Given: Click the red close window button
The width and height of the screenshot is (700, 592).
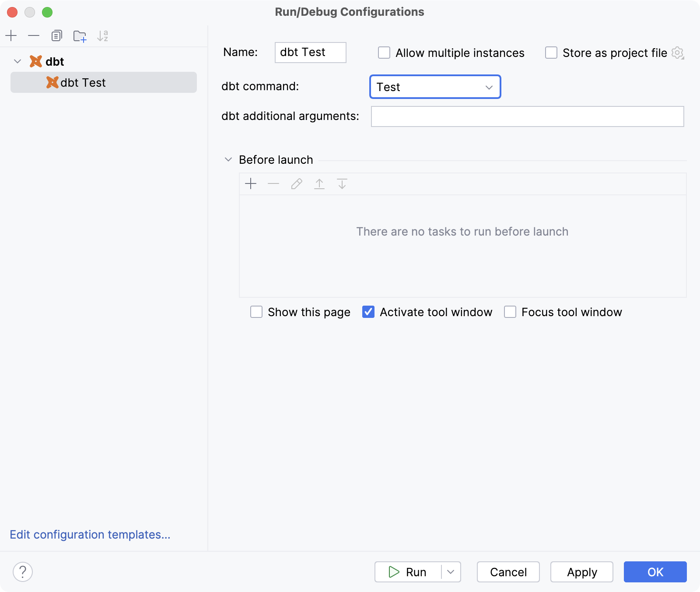Looking at the screenshot, I should 12,12.
